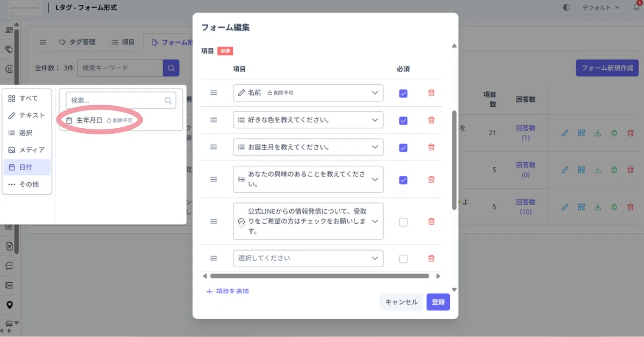Grab drag handle of 好きな色 row
644x337 pixels.
[214, 120]
